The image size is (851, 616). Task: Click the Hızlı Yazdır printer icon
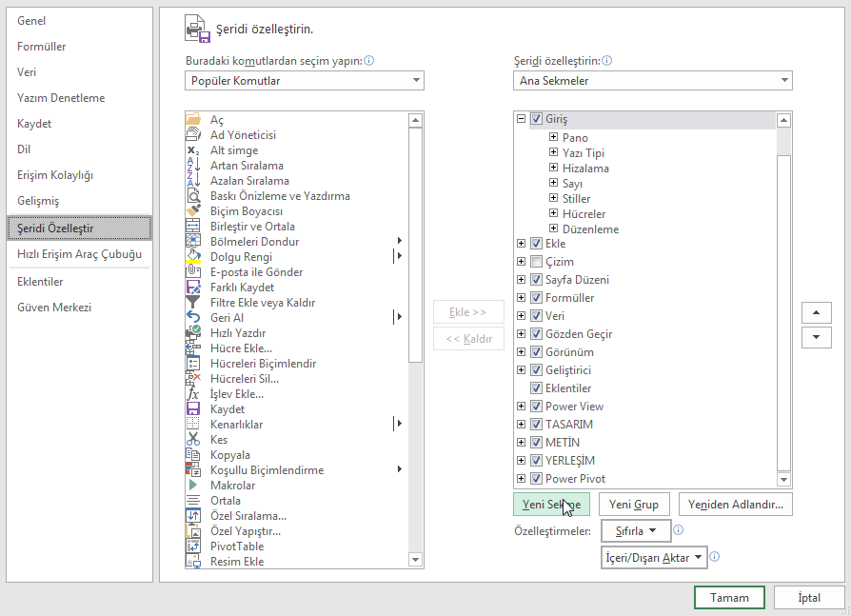[x=193, y=332]
